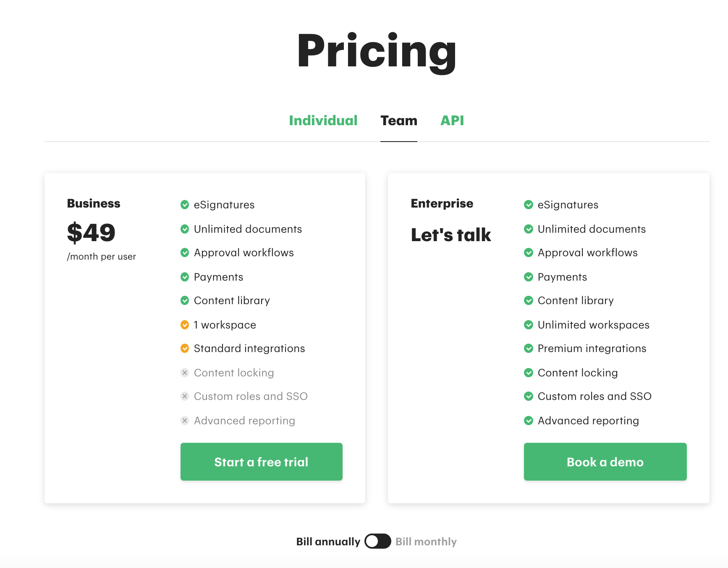Viewport: 728px width, 568px height.
Task: Click gray X icon beside Business Custom roles
Action: coord(185,396)
